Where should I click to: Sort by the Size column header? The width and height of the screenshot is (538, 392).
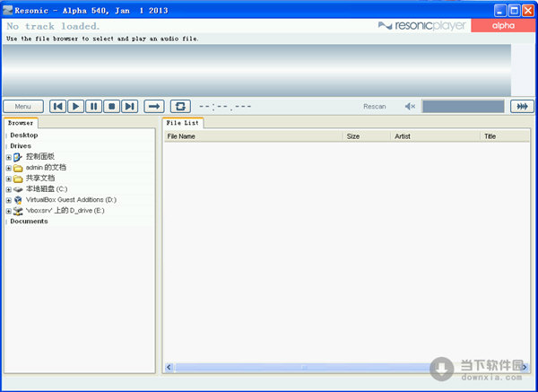[367, 136]
